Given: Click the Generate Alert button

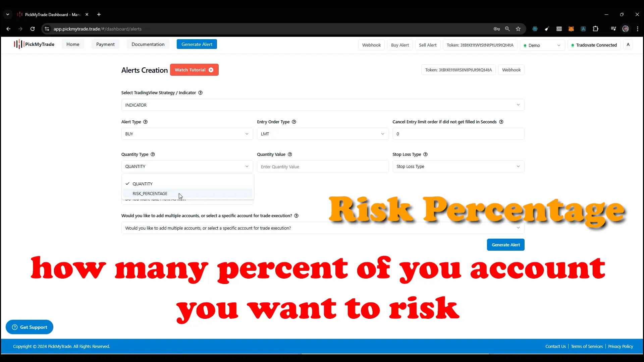Looking at the screenshot, I should pyautogui.click(x=507, y=245).
